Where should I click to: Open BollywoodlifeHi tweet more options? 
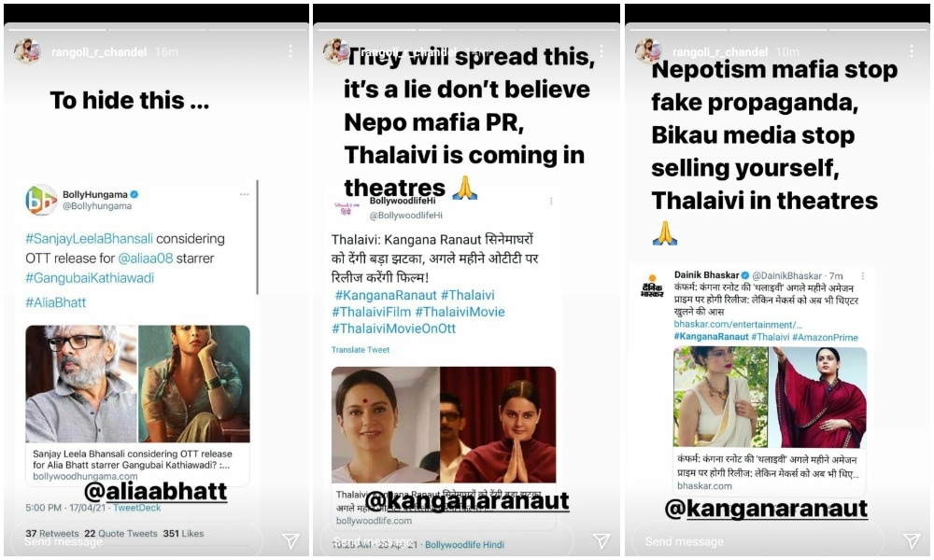[x=551, y=202]
